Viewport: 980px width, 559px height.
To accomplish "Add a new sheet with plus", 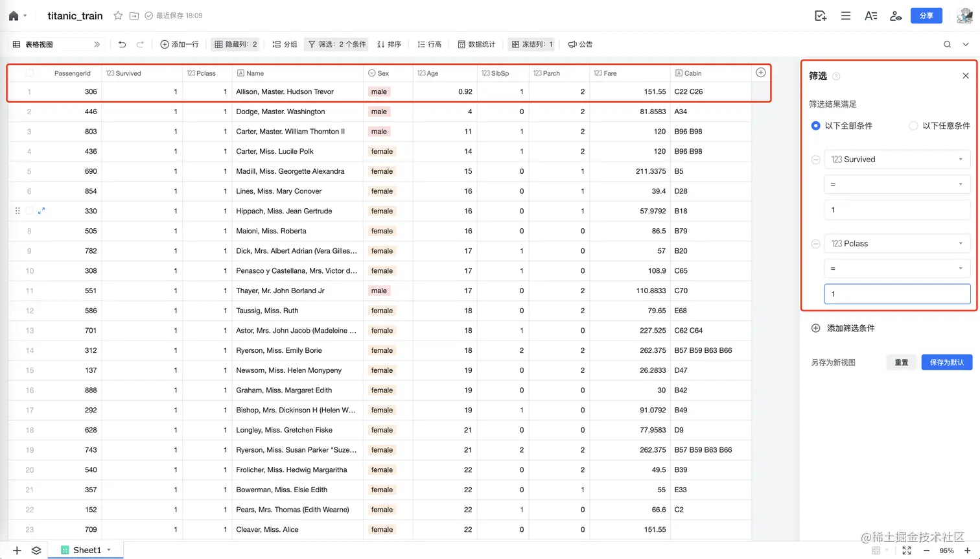I will click(x=17, y=550).
